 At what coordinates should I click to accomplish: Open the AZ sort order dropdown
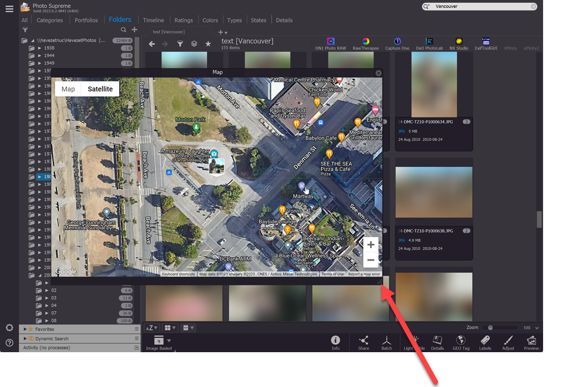pos(151,328)
